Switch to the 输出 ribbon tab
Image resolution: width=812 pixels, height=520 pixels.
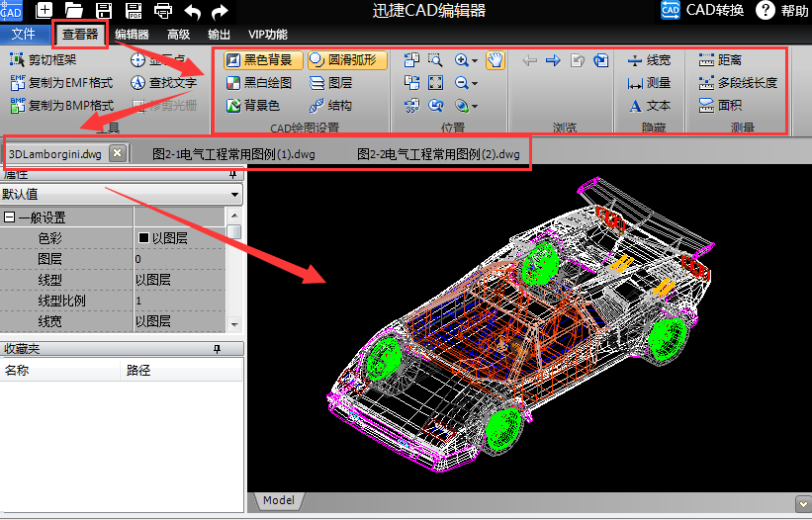[x=219, y=35]
